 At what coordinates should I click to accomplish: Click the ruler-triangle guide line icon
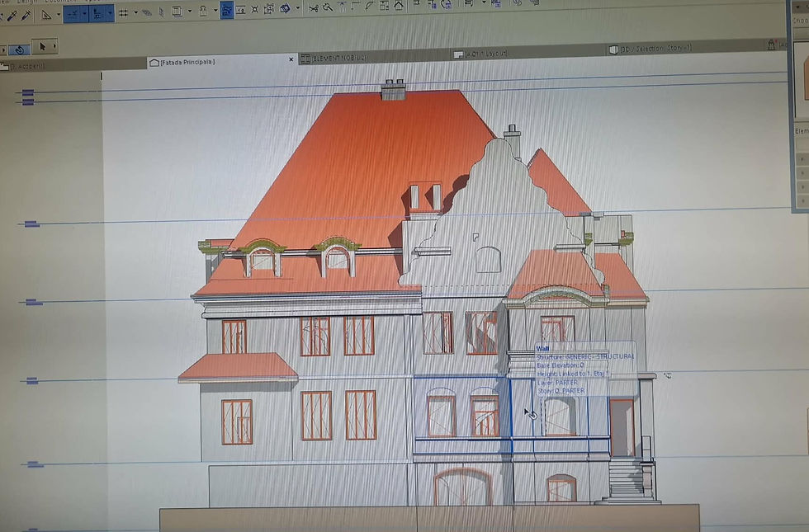(x=46, y=16)
